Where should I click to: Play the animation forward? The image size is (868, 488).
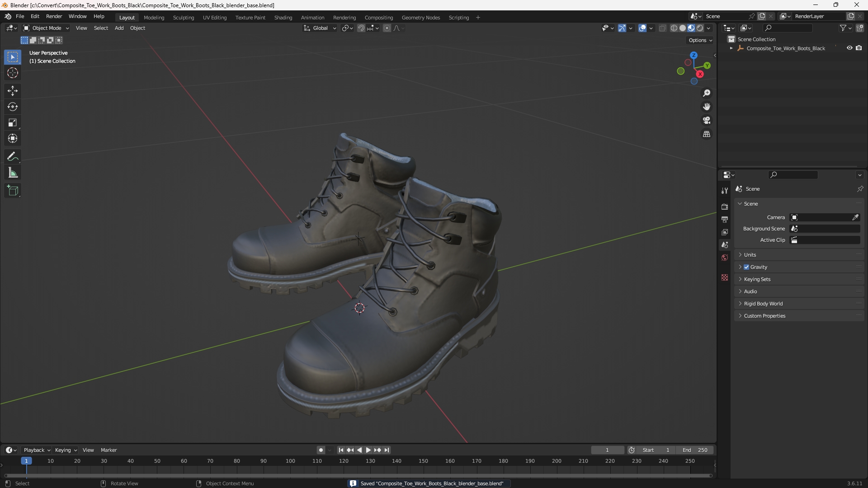click(368, 450)
